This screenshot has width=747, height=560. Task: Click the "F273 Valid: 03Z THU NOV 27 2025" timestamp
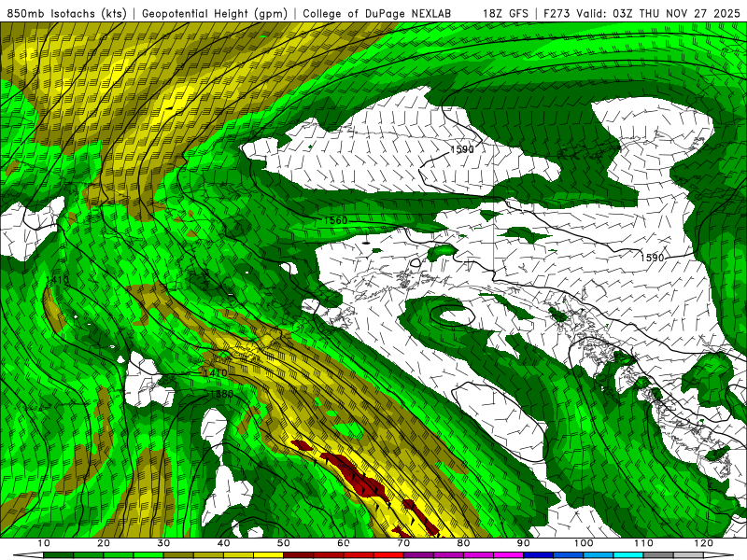point(641,13)
